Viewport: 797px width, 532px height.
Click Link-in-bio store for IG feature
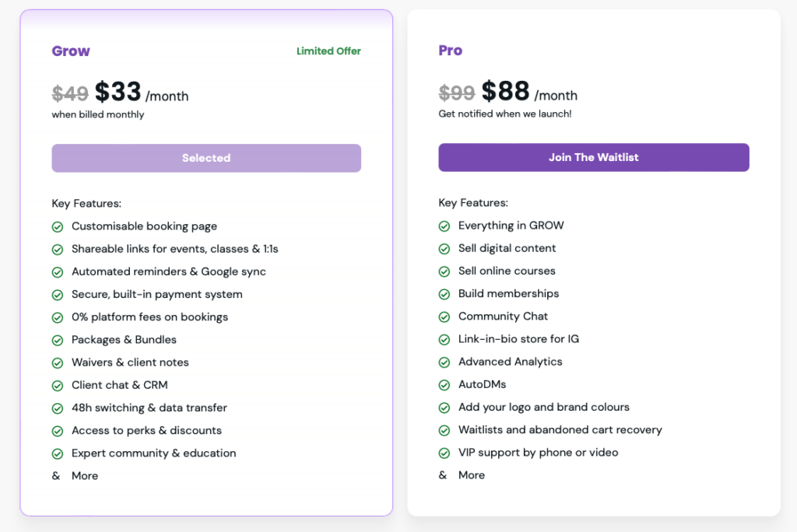518,339
